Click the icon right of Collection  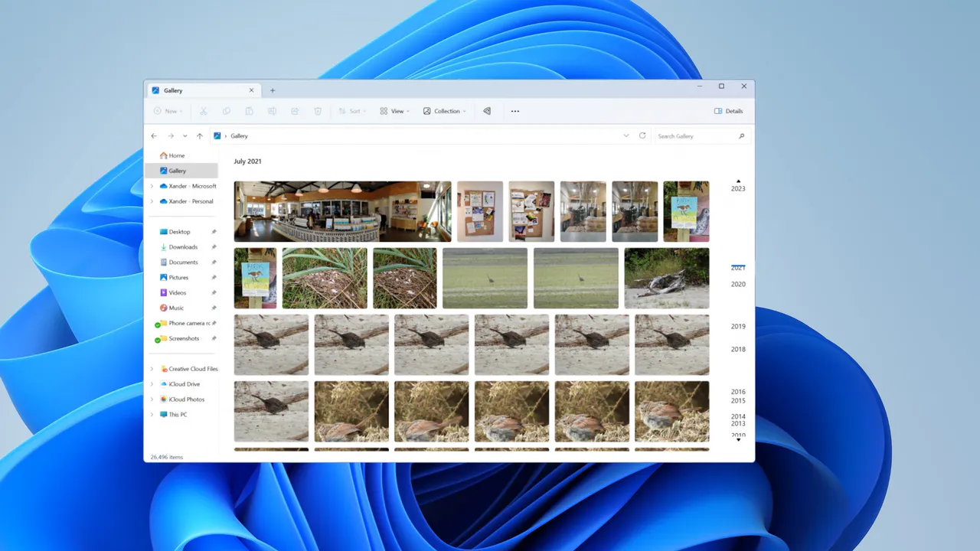[x=487, y=111]
